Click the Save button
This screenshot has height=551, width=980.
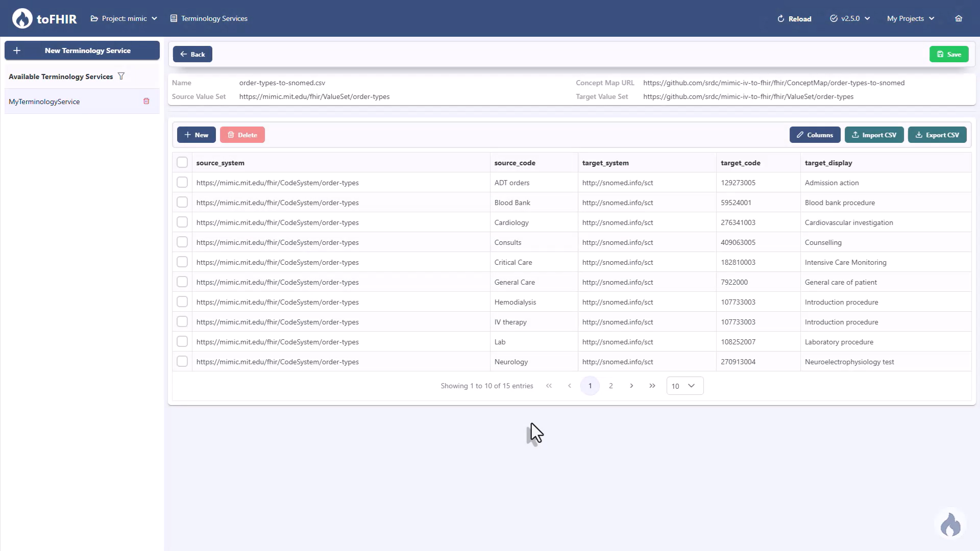(x=949, y=54)
